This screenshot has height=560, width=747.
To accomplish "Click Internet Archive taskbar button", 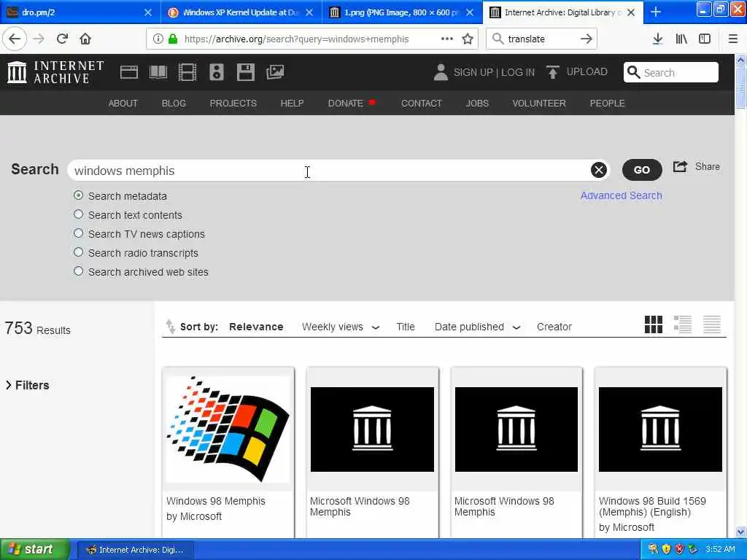I will pyautogui.click(x=135, y=550).
